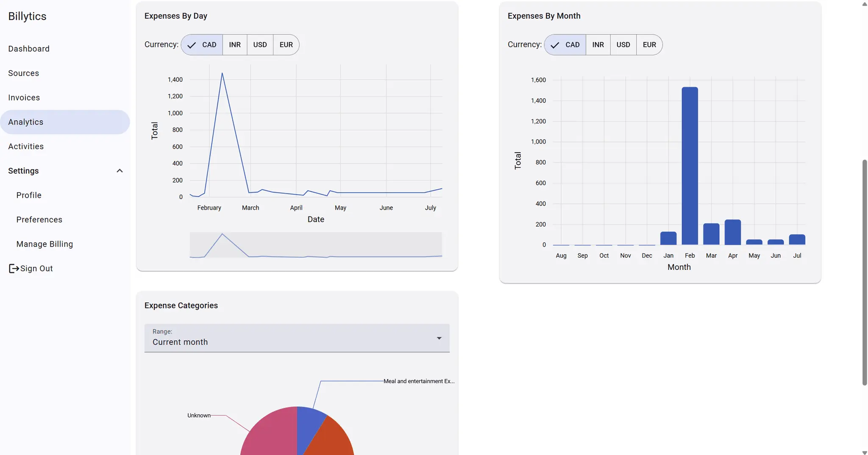Click the Expense Categories heading

pyautogui.click(x=181, y=305)
